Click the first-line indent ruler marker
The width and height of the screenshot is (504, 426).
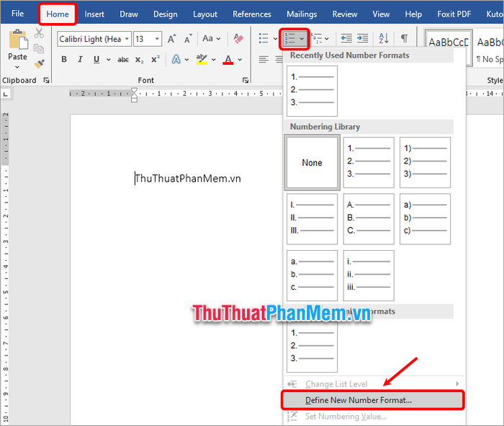pos(135,91)
